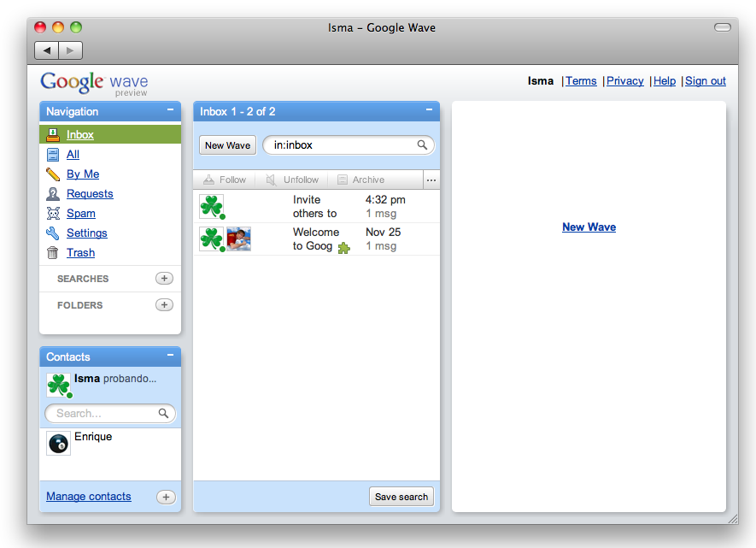Click the Google Wave preview logo

point(95,84)
